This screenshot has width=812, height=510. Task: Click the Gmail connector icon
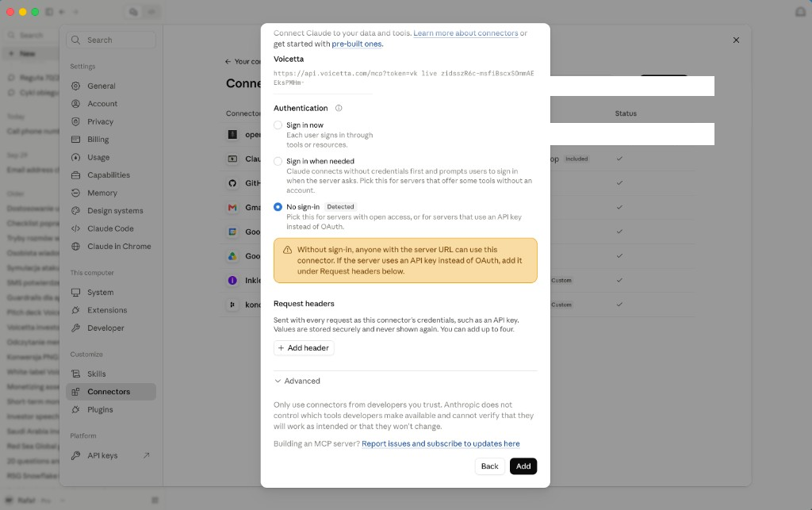[232, 207]
